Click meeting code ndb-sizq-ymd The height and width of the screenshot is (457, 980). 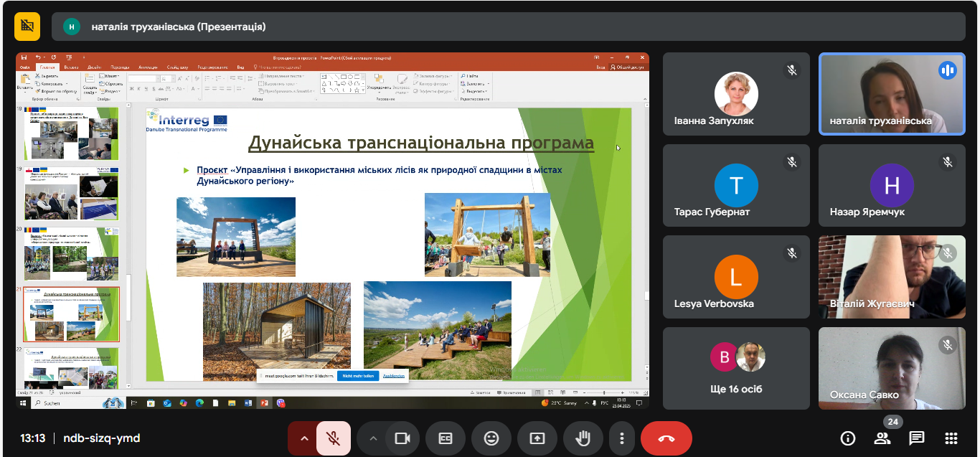101,438
